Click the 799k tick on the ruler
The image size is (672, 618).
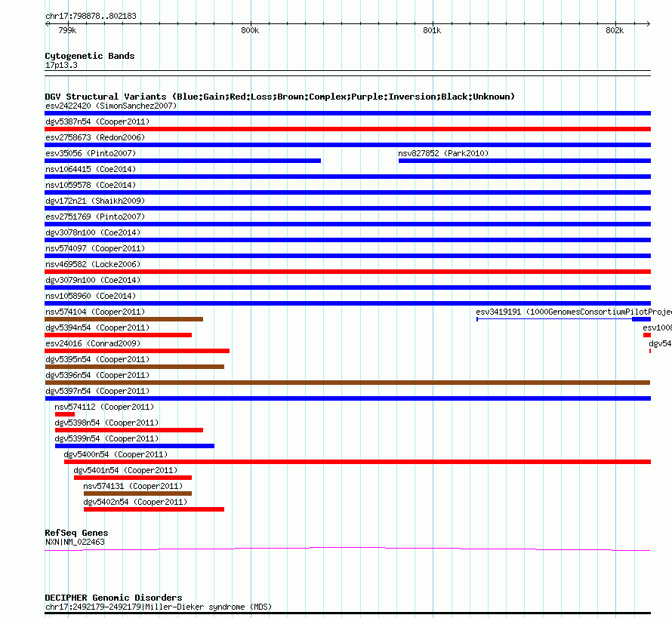[x=67, y=30]
